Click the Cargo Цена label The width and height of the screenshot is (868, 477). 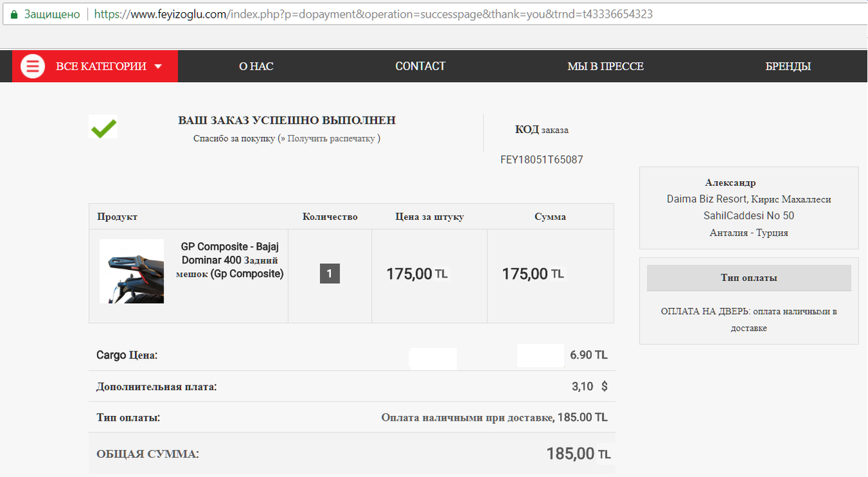(127, 355)
